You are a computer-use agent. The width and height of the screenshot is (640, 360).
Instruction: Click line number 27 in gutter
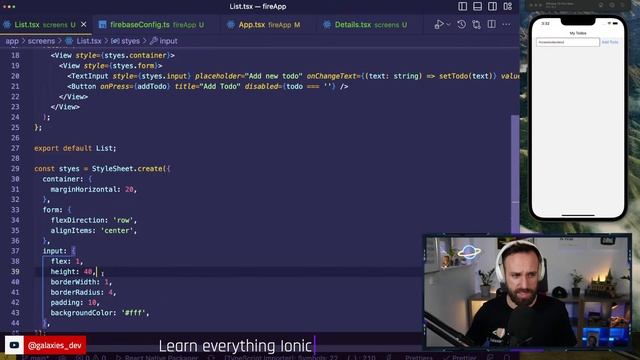[15, 148]
